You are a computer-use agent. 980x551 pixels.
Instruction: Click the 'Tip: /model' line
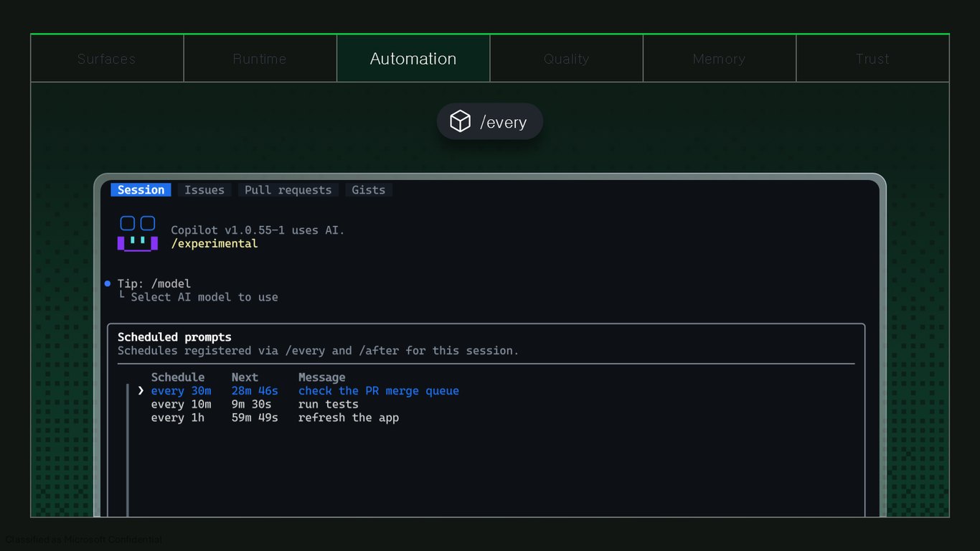pos(154,283)
